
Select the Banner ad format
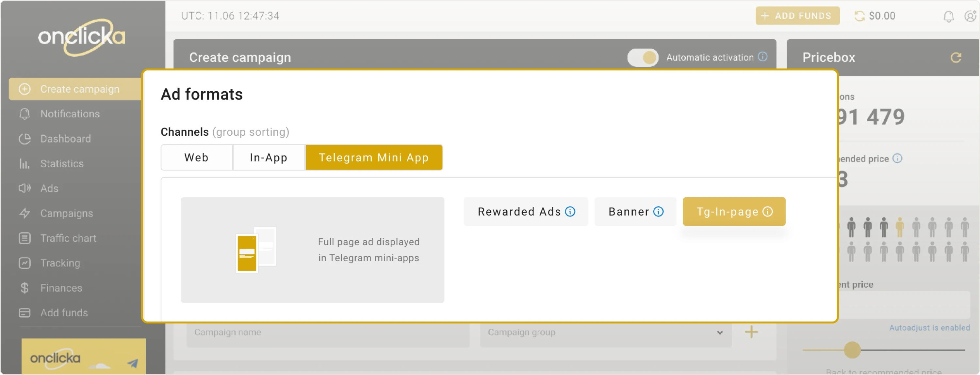[629, 212]
